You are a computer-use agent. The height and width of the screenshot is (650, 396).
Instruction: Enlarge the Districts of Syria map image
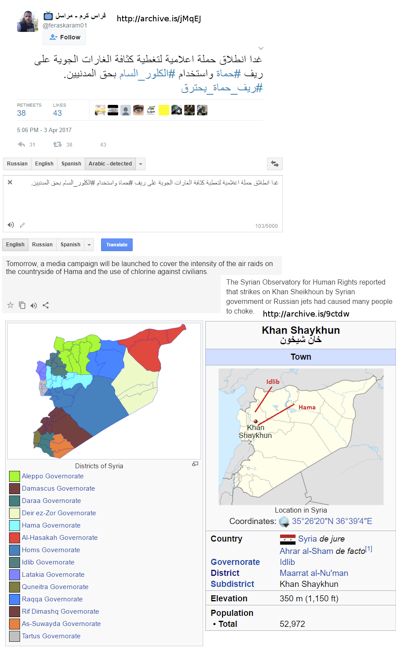pyautogui.click(x=195, y=464)
